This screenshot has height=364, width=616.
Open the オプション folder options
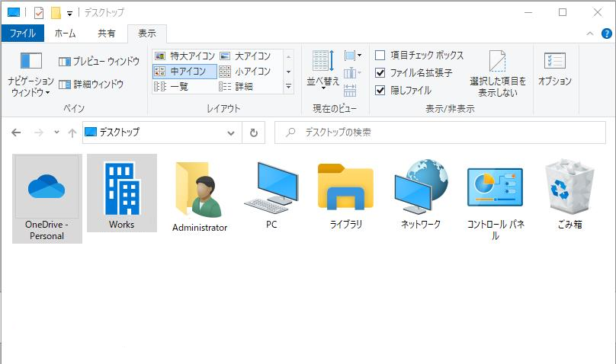(x=555, y=69)
